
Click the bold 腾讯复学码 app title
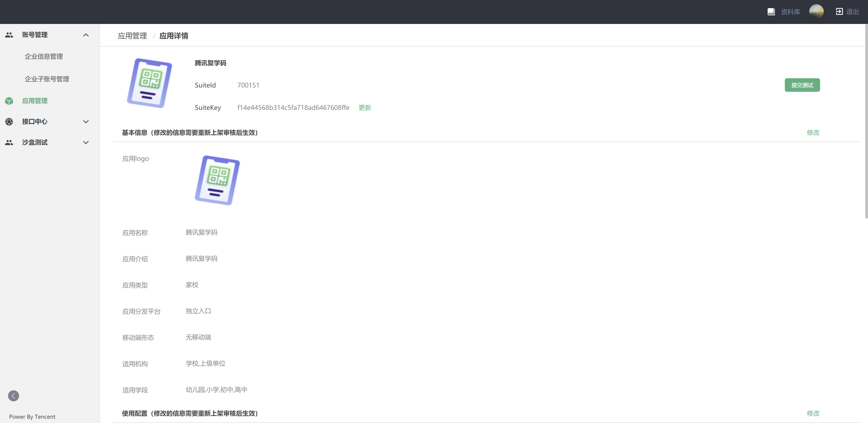[x=211, y=63]
